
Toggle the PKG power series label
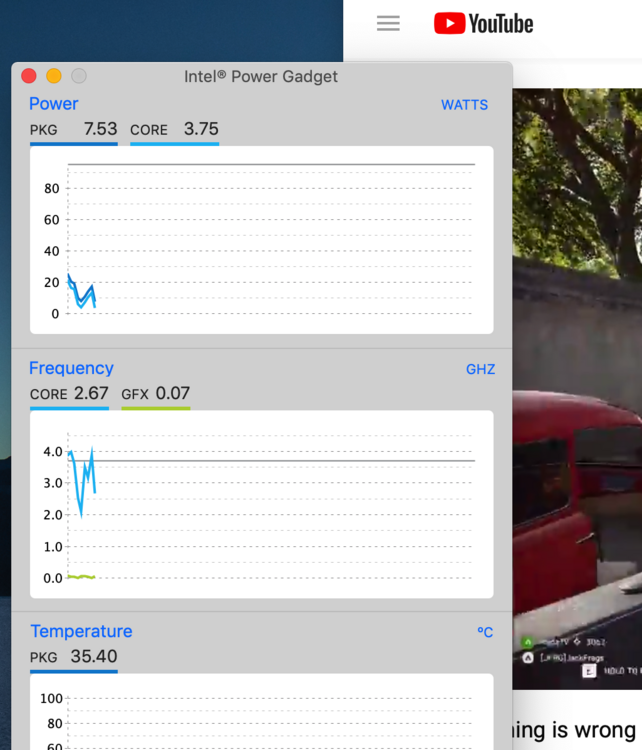click(44, 130)
